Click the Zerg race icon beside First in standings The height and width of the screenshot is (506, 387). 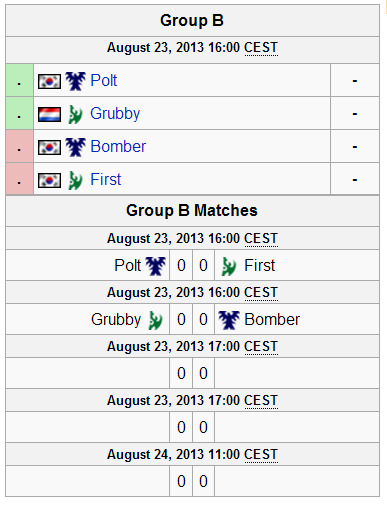75,180
